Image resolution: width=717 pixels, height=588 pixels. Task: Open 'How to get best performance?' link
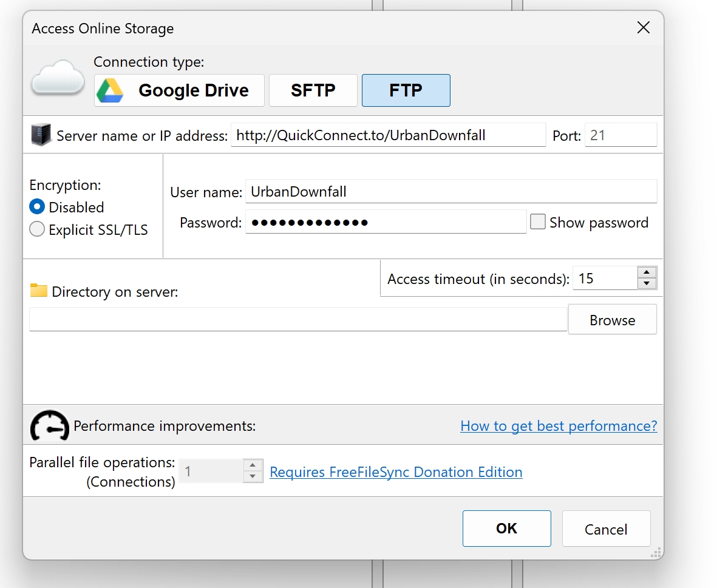pos(559,426)
